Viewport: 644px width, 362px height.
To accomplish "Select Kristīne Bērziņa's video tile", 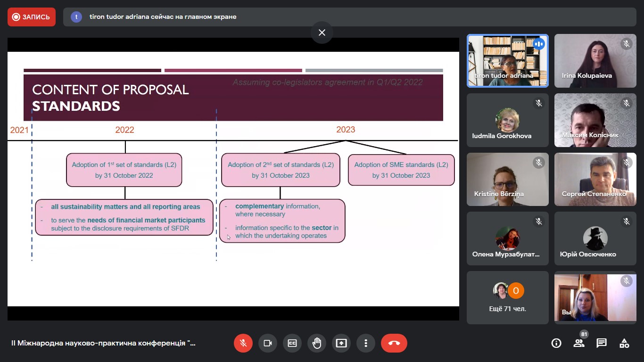I will point(508,179).
